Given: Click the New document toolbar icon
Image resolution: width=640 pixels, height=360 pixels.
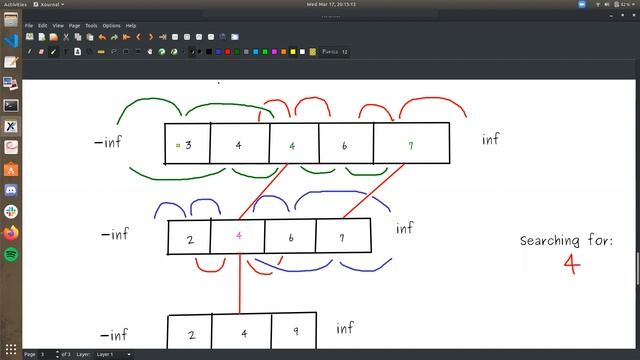Looking at the screenshot, I should tap(42, 37).
